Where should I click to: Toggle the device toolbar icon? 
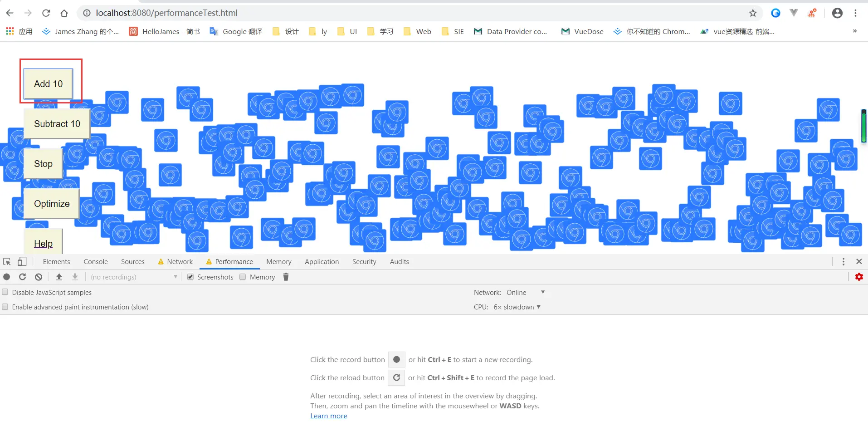22,262
